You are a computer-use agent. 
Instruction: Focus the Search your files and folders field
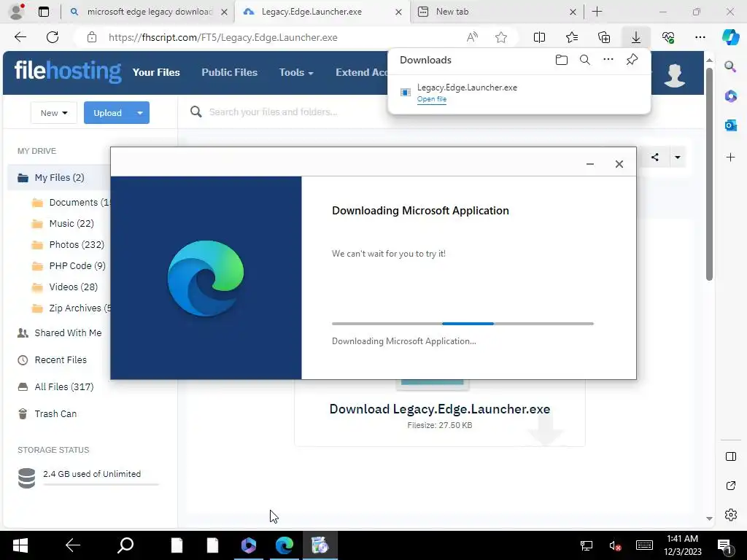tap(273, 112)
